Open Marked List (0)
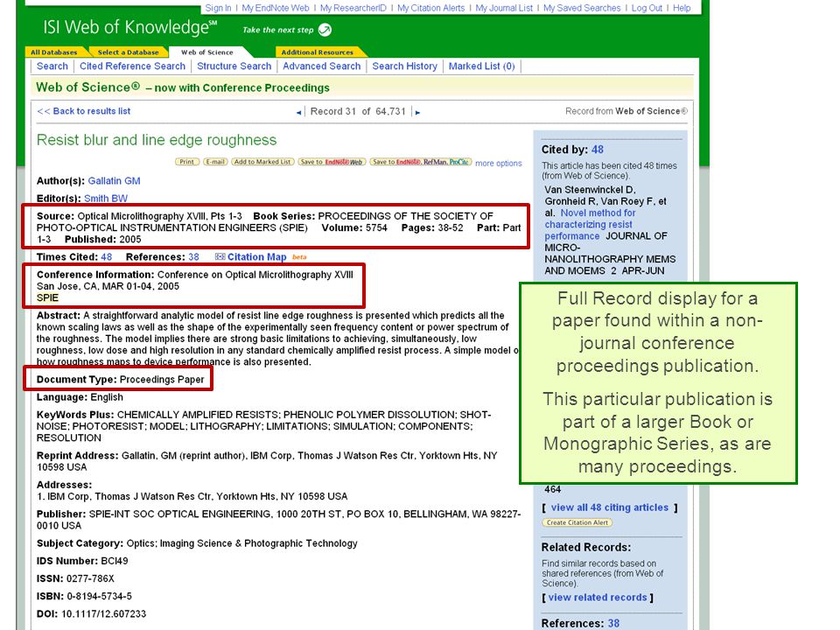 (x=481, y=66)
